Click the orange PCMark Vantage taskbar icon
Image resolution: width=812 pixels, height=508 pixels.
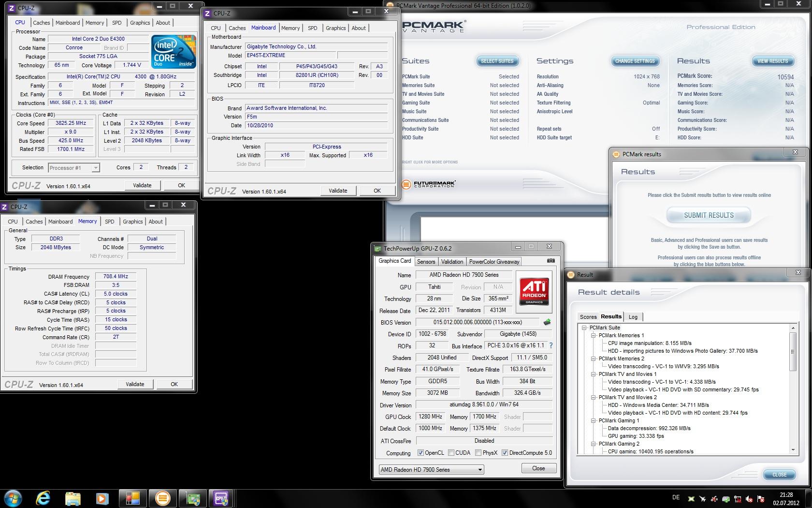(x=163, y=498)
